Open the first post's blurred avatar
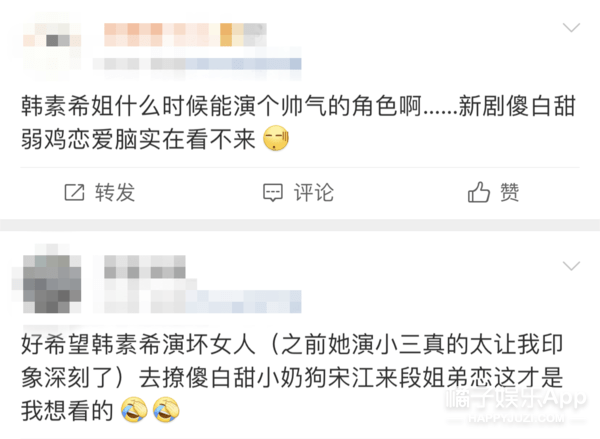600x439 pixels. click(x=52, y=46)
